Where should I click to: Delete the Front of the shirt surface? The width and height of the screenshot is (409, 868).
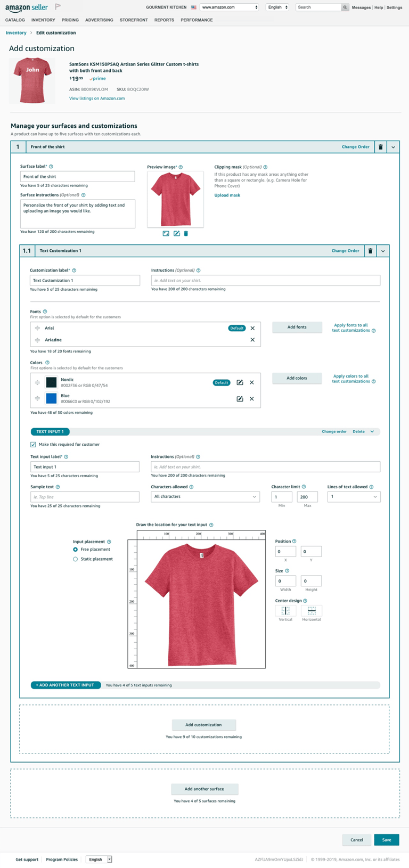coord(380,147)
